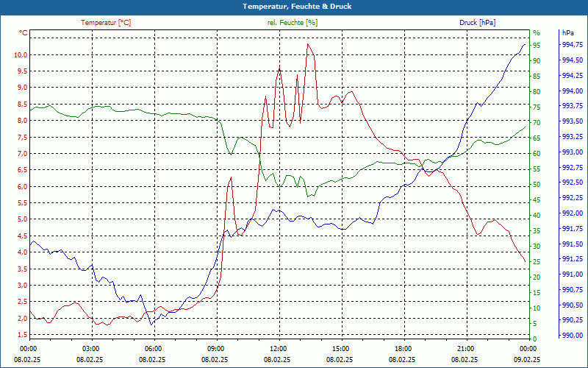Click the '30' humidity axis value
Screen dimensions: 588x368
tap(537, 247)
